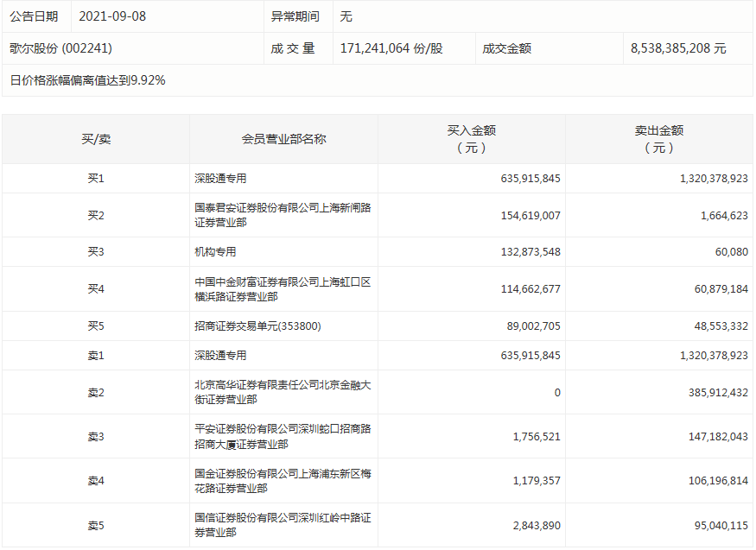The image size is (756, 550).
Task: Select 深股通专用 in the 买1 row
Action: [220, 178]
